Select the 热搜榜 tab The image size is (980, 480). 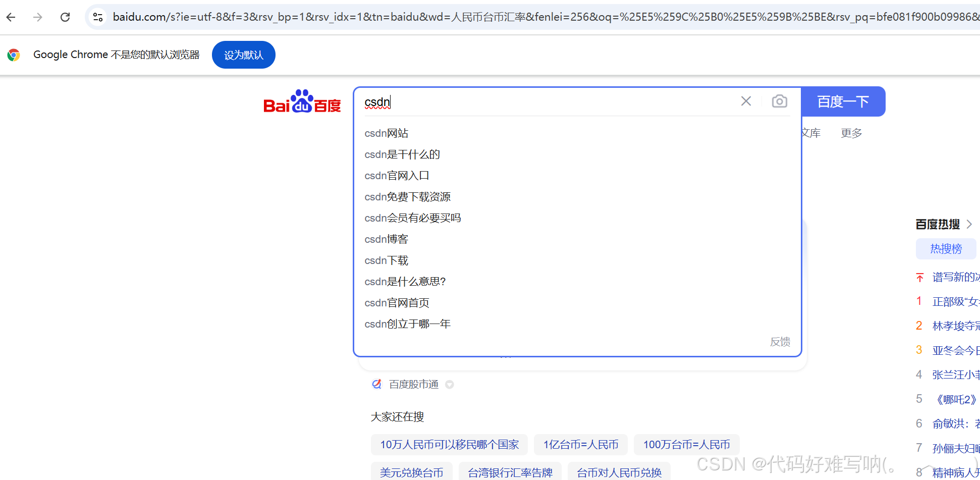tap(946, 248)
